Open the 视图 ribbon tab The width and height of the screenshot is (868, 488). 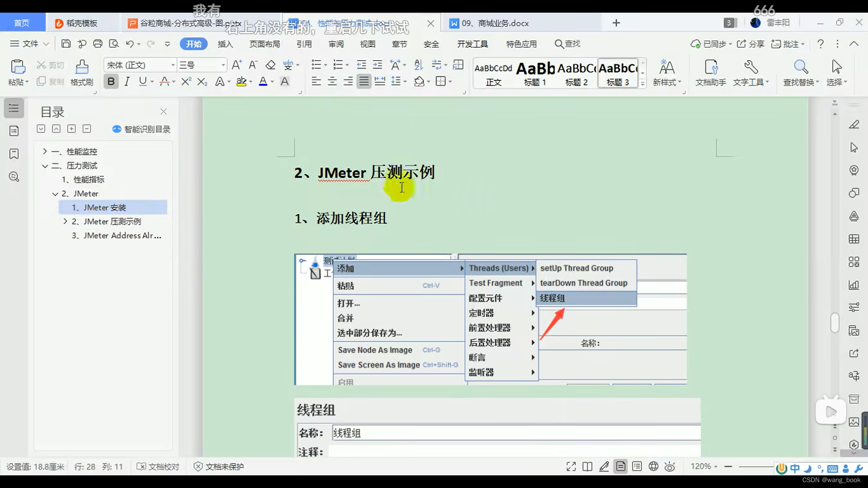[368, 44]
